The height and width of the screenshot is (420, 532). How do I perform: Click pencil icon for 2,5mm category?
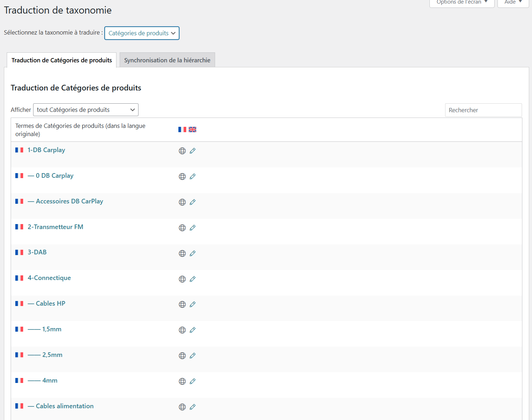pyautogui.click(x=193, y=356)
